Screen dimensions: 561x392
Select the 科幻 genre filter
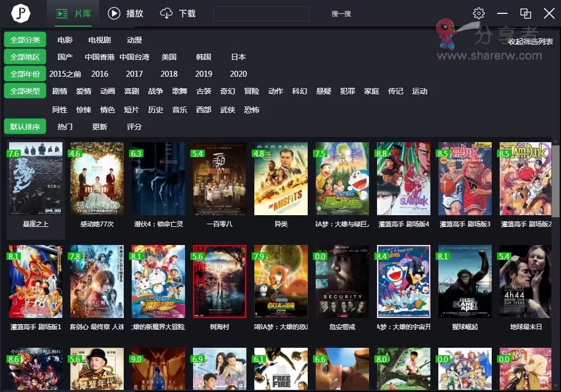coord(299,91)
